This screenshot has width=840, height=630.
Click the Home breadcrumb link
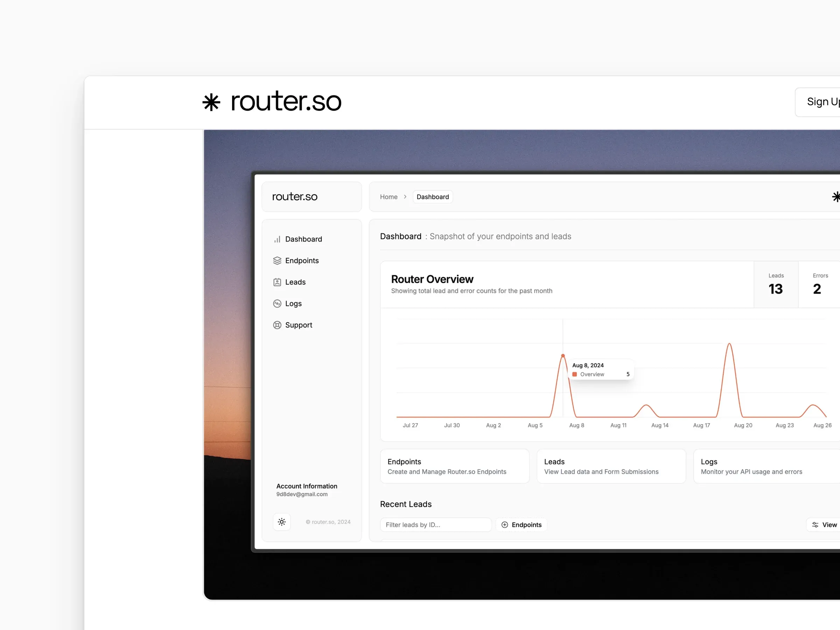pos(389,197)
